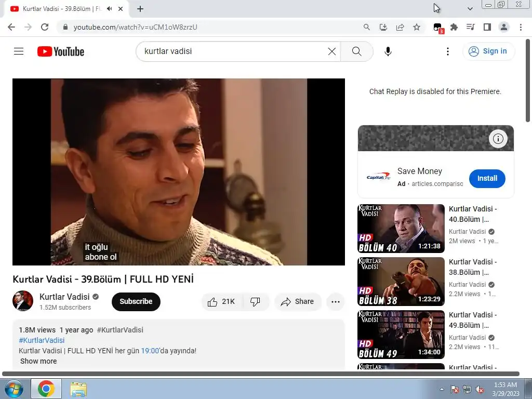Share this page from address bar
This screenshot has height=399, width=532.
400,27
